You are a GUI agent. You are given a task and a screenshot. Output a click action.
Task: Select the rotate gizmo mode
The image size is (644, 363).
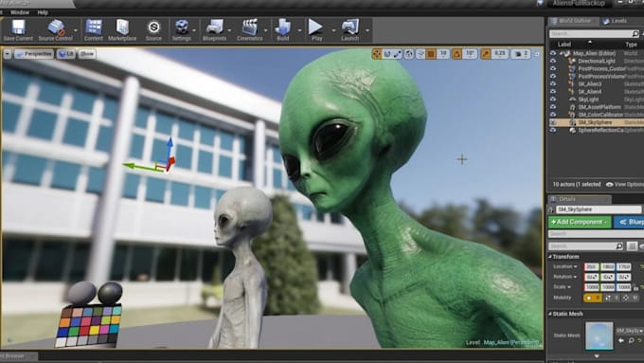click(x=387, y=54)
